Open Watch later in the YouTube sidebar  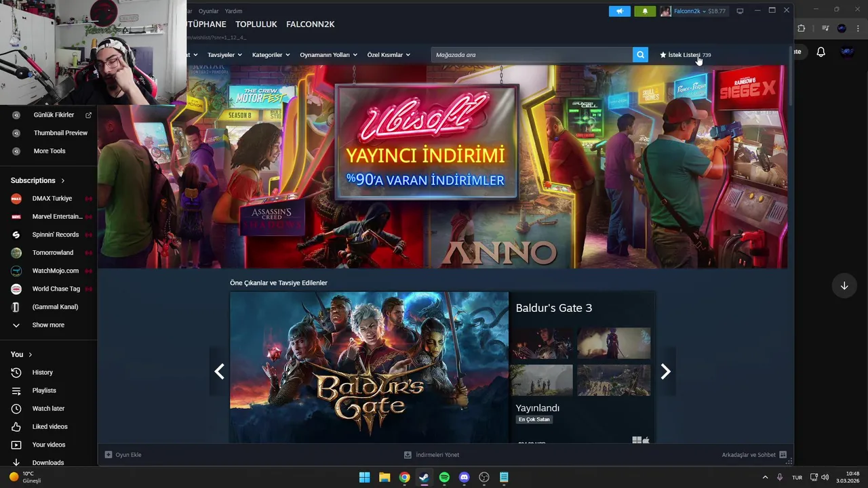click(x=48, y=409)
